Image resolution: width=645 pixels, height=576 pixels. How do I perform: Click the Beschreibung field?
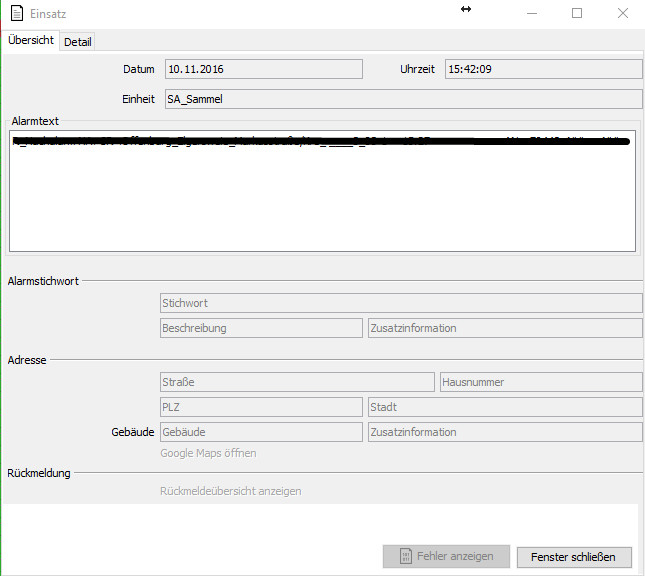coord(261,328)
